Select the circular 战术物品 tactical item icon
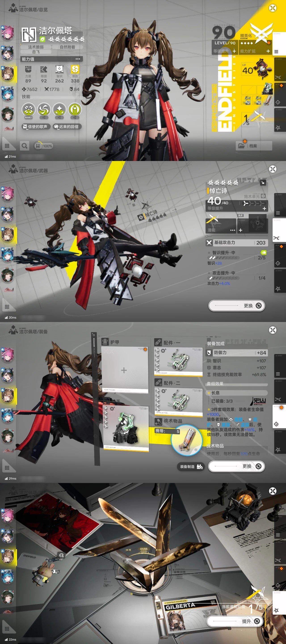The image size is (286, 644). 186,440
